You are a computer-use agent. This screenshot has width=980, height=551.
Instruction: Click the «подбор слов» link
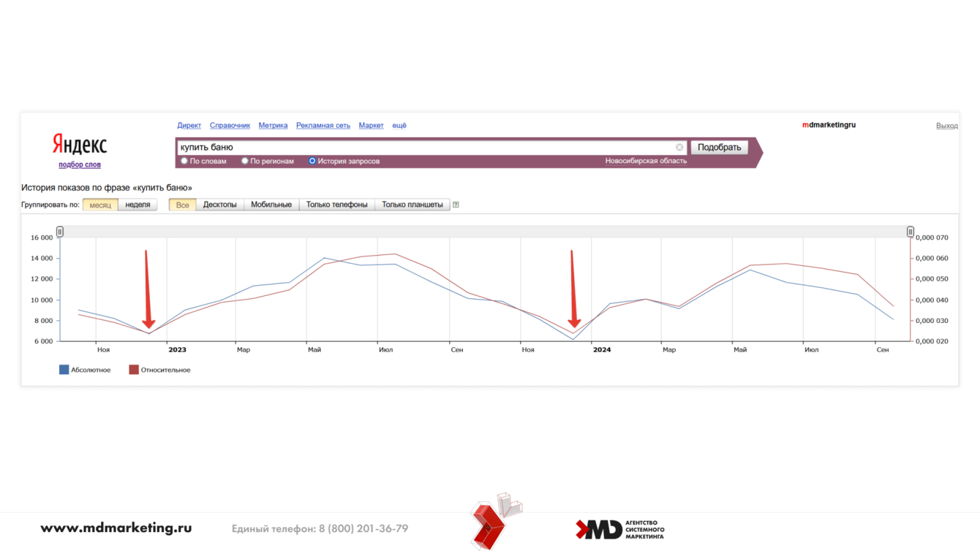[x=80, y=164]
